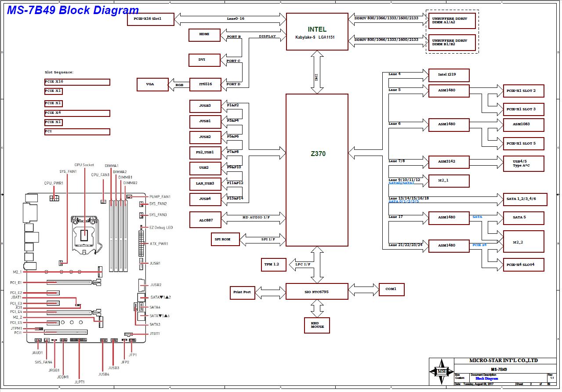Click the MS-7B49 Block Diagram title
This screenshot has width=562, height=392.
click(x=73, y=10)
